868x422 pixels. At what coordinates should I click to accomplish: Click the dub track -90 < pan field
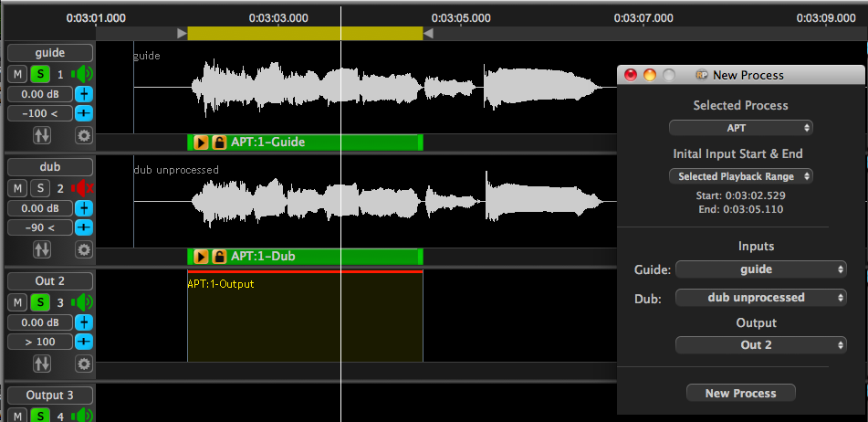click(40, 227)
